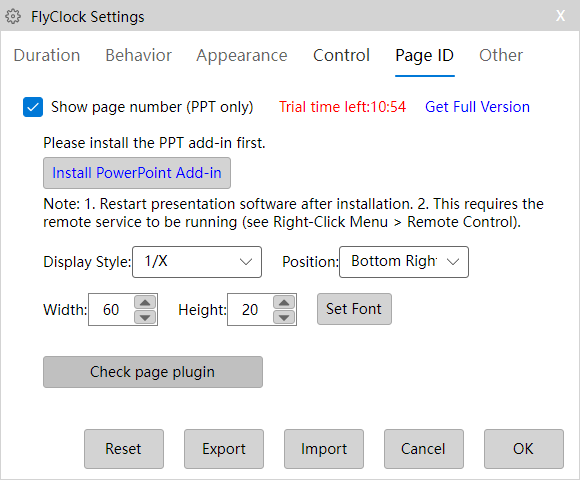This screenshot has width=580, height=480.
Task: Expand the Position dropdown
Action: [x=404, y=262]
